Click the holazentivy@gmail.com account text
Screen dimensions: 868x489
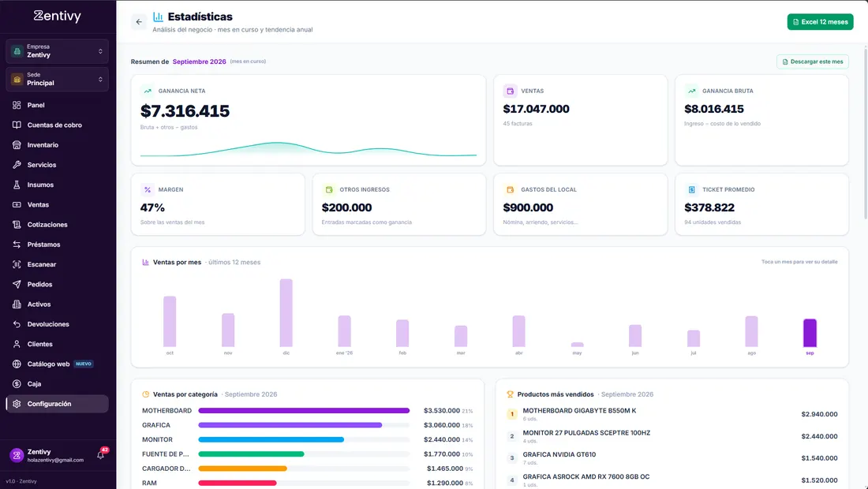tap(55, 461)
